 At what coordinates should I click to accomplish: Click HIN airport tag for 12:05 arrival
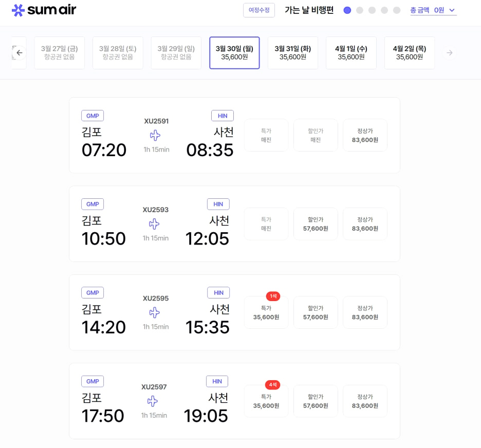tap(218, 204)
